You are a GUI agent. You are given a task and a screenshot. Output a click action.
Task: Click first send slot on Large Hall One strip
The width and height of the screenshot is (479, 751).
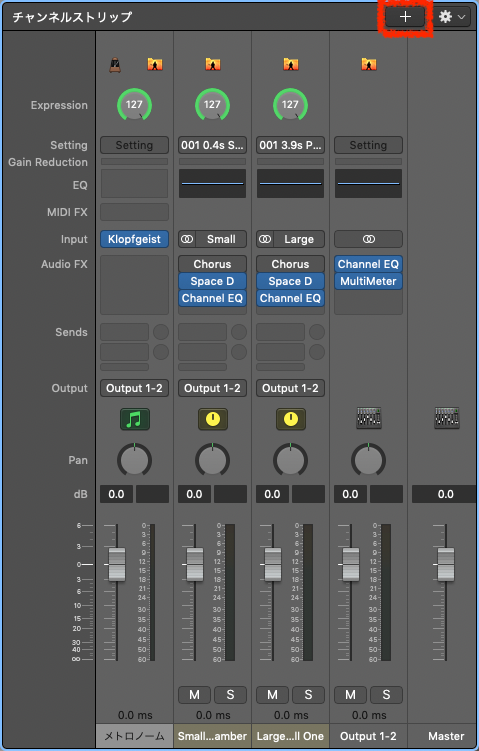pos(281,332)
